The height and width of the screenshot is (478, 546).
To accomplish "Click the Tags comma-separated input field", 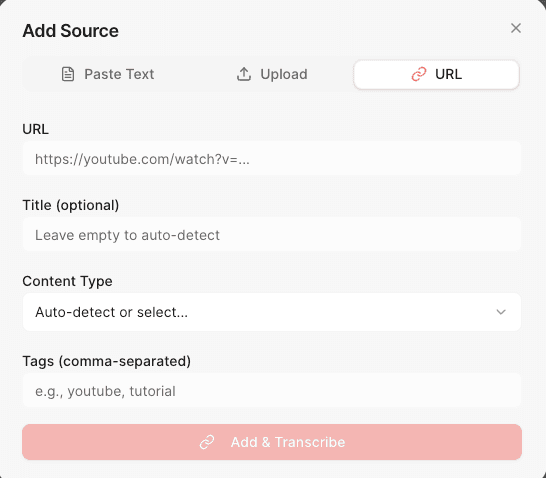I will [272, 391].
